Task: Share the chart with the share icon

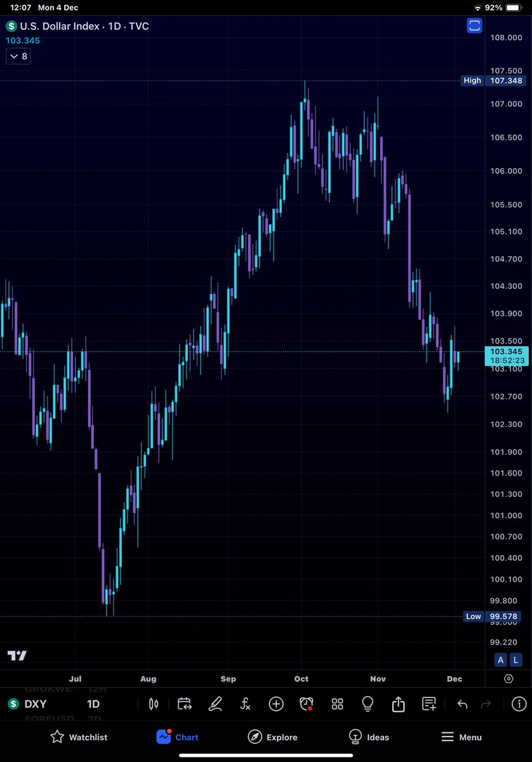Action: pyautogui.click(x=398, y=704)
